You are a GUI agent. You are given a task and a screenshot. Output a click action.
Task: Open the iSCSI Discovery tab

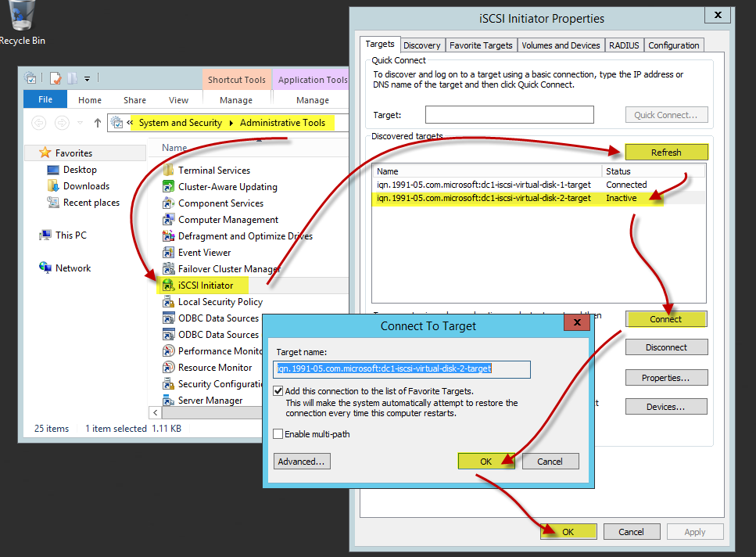pyautogui.click(x=422, y=45)
